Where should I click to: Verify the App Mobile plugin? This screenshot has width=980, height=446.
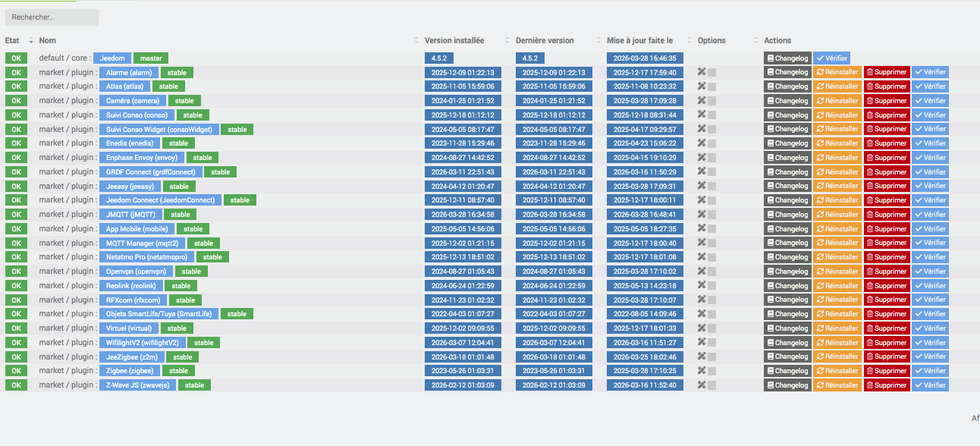coord(930,228)
